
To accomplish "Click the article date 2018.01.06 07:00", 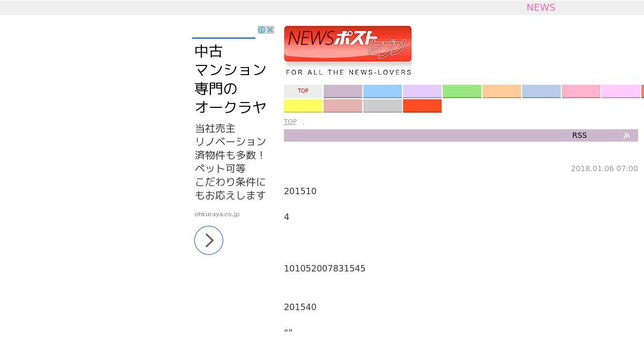I will coord(604,168).
